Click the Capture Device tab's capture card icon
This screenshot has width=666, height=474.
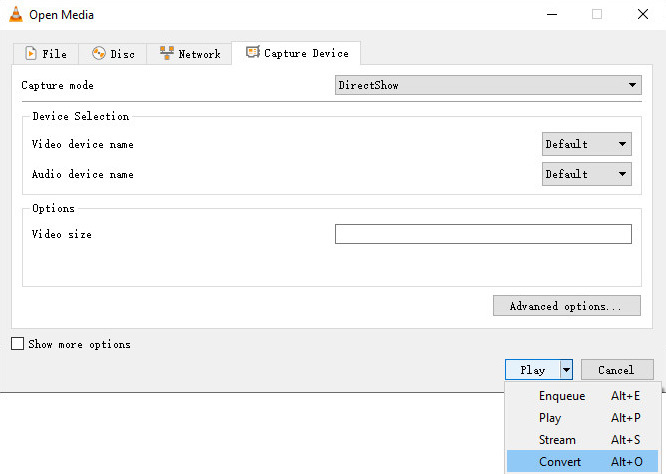click(253, 52)
